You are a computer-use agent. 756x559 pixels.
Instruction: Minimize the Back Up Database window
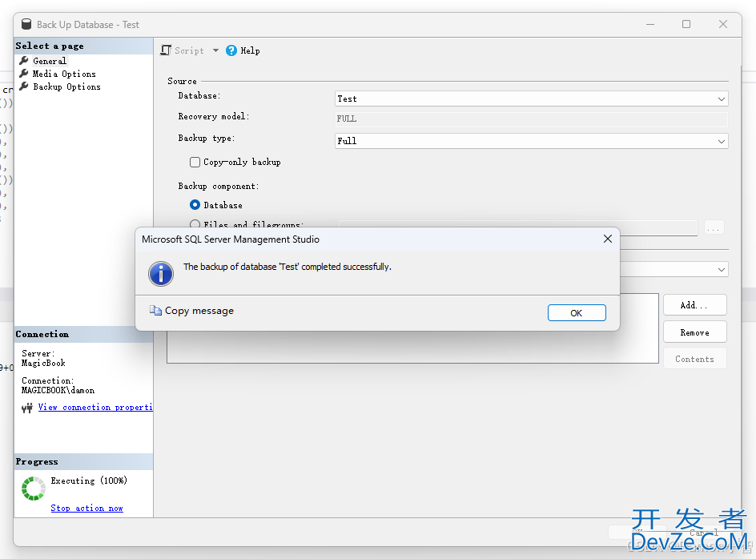[650, 24]
